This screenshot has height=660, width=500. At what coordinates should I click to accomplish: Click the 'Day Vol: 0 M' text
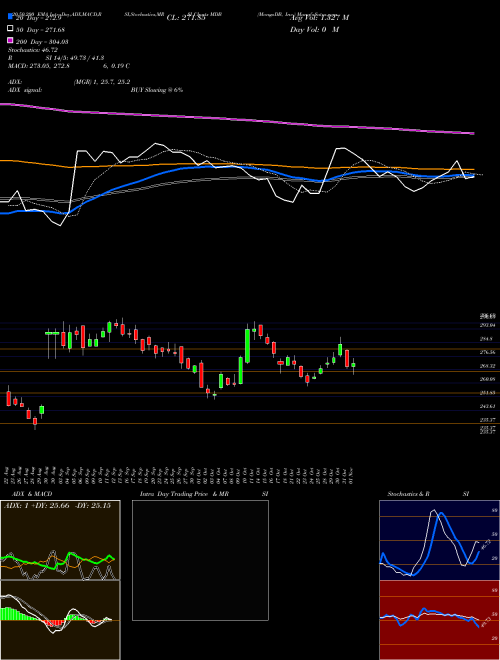[x=314, y=30]
